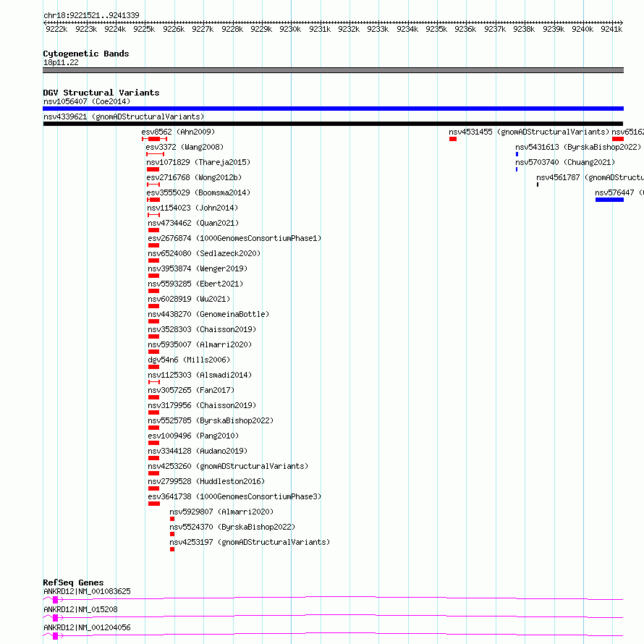Open nsv3953874 (Wenger2019) variant

[x=198, y=268]
